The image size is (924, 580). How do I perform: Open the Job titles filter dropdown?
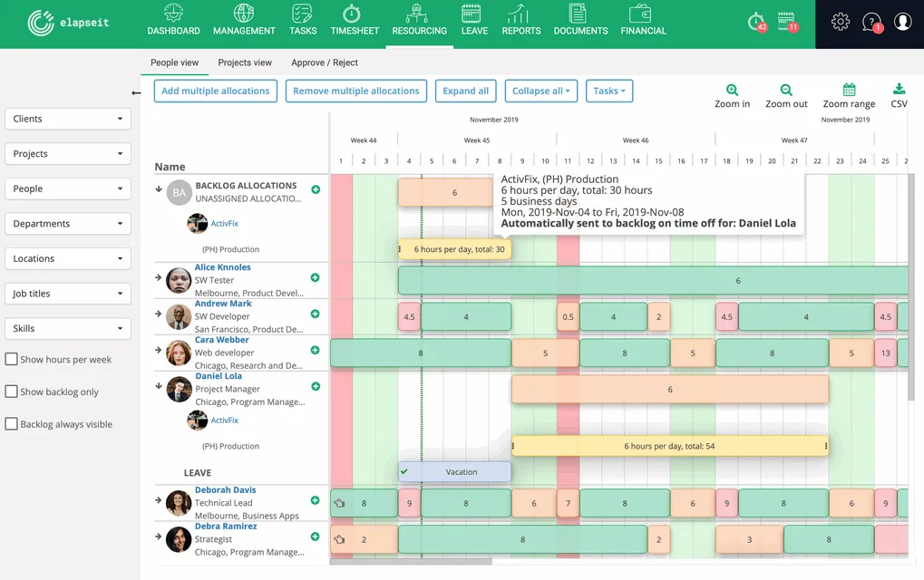68,294
